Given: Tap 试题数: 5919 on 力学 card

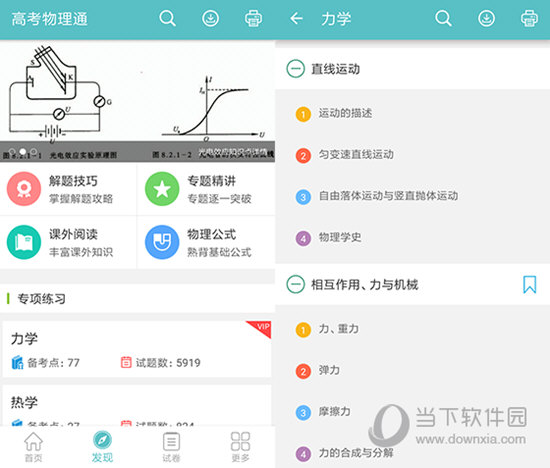Looking at the screenshot, I should 161,362.
